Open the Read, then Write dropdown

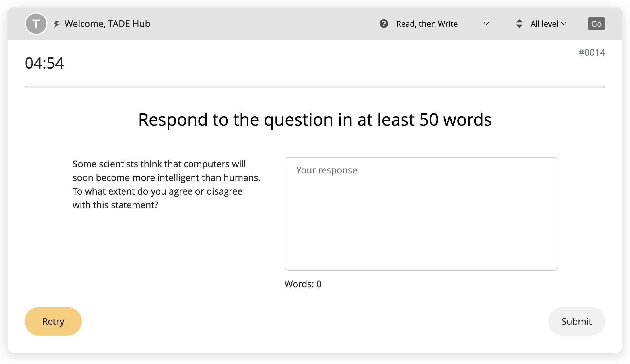click(442, 24)
